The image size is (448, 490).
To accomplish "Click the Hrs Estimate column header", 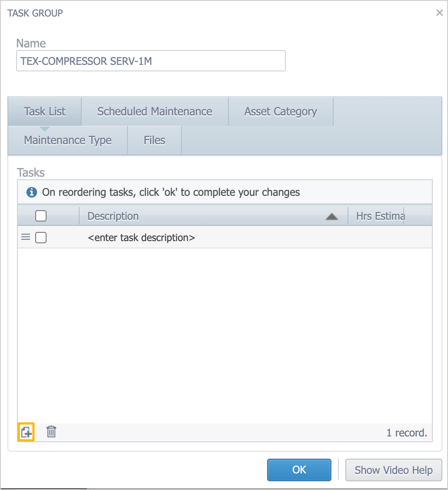I will click(380, 216).
